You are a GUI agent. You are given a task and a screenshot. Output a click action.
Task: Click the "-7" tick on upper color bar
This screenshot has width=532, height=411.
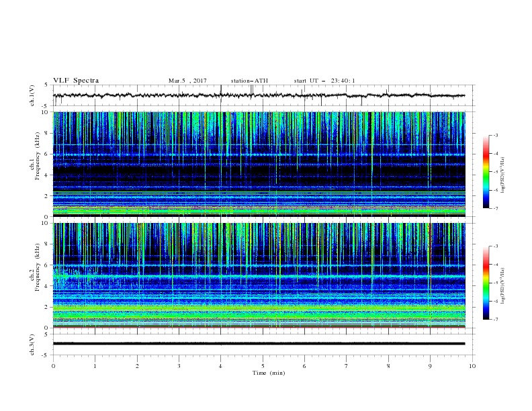coord(496,209)
